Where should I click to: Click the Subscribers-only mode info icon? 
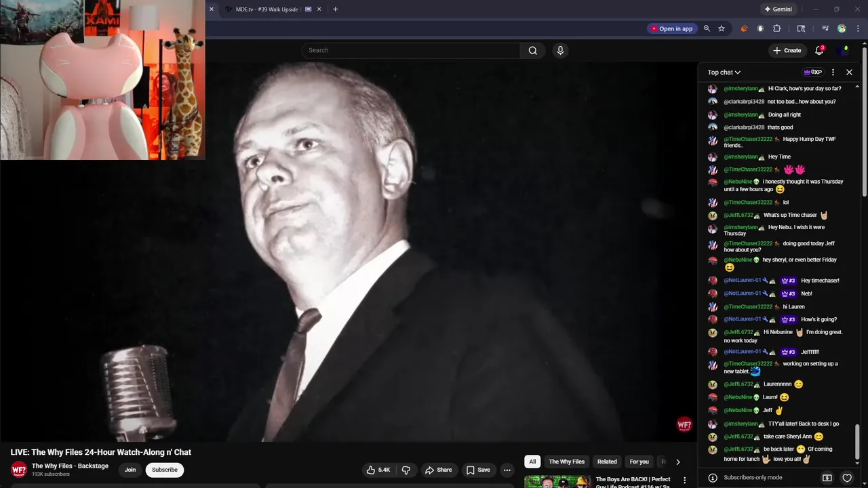[712, 478]
